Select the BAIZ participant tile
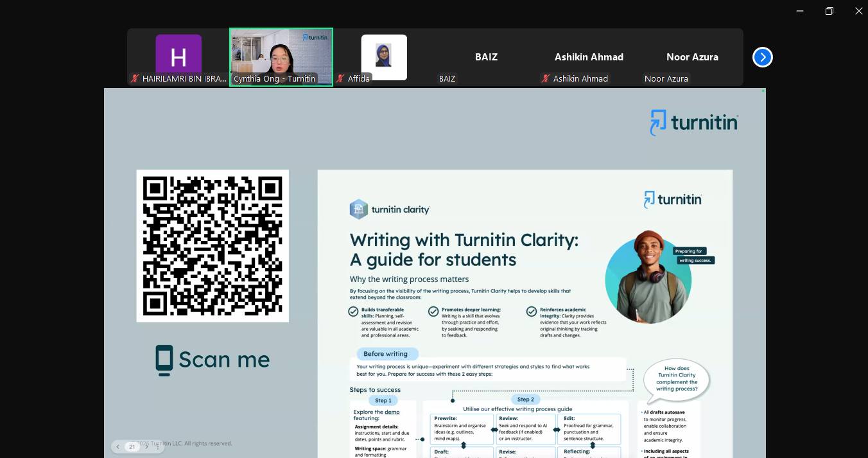The image size is (868, 458). coord(487,57)
